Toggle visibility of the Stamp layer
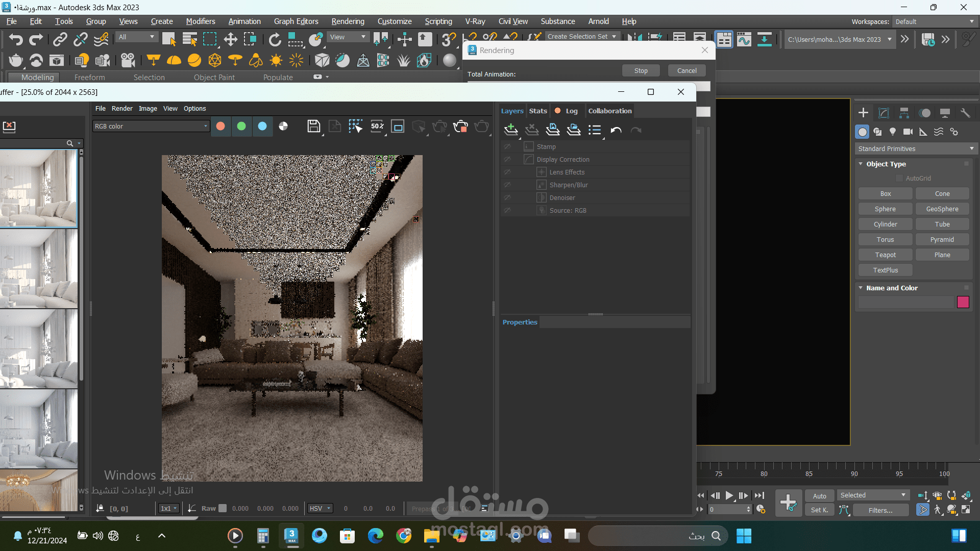980x551 pixels. click(507, 146)
